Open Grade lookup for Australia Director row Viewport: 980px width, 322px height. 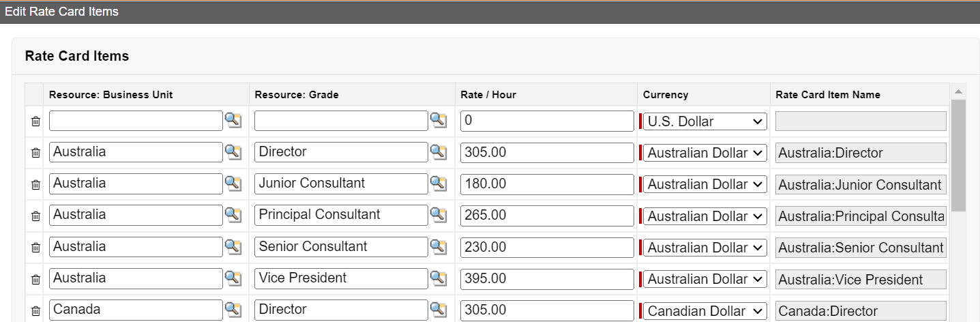coord(439,152)
